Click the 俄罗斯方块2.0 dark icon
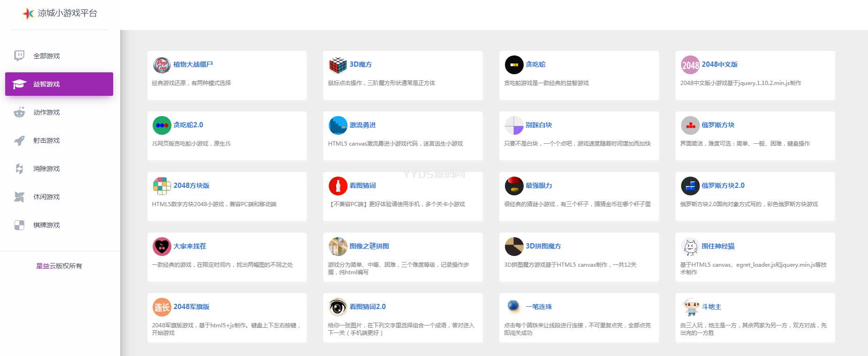 tap(690, 186)
